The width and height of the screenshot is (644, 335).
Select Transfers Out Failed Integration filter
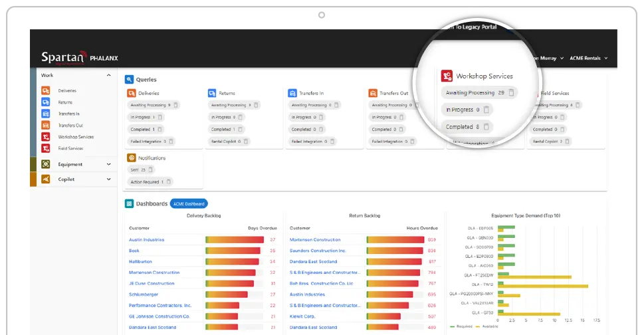point(393,141)
